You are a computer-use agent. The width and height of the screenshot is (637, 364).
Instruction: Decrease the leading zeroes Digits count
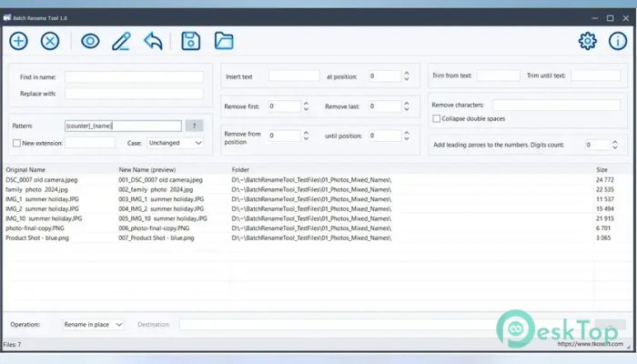[x=615, y=147]
